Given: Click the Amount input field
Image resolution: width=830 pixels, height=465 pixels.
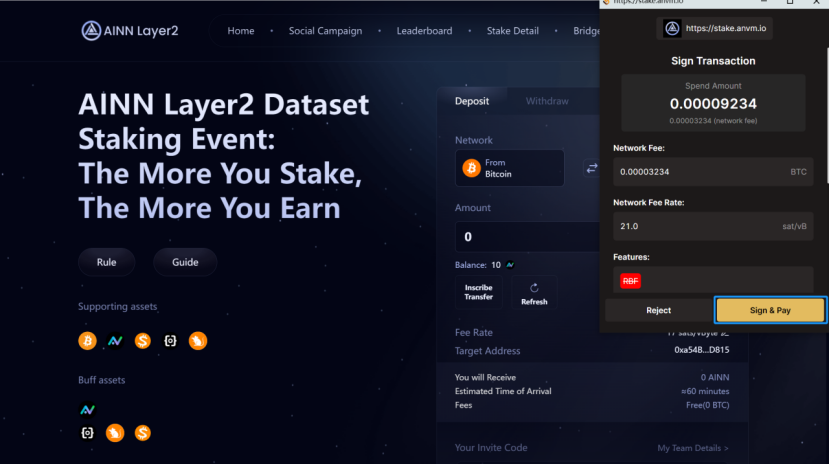Looking at the screenshot, I should (527, 237).
